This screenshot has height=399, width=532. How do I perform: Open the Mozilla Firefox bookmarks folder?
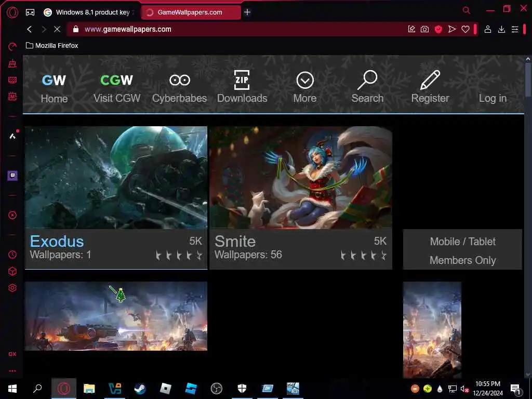point(52,46)
